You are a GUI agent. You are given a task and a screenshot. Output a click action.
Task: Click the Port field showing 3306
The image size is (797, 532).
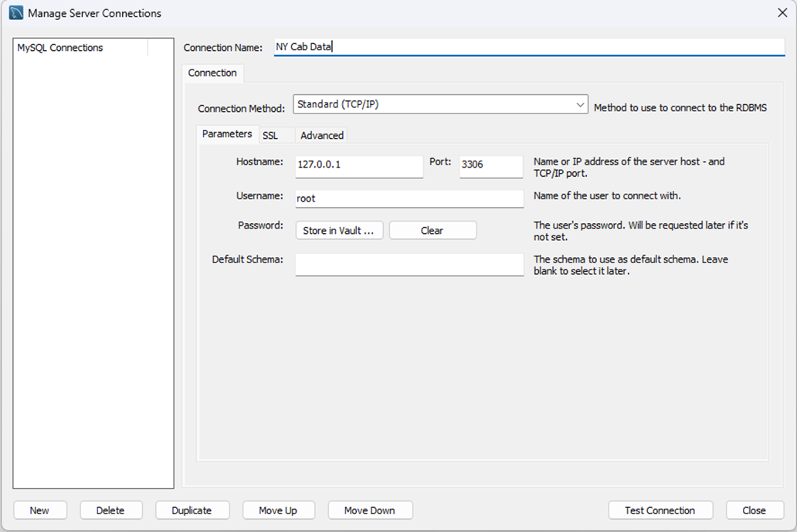click(x=490, y=167)
